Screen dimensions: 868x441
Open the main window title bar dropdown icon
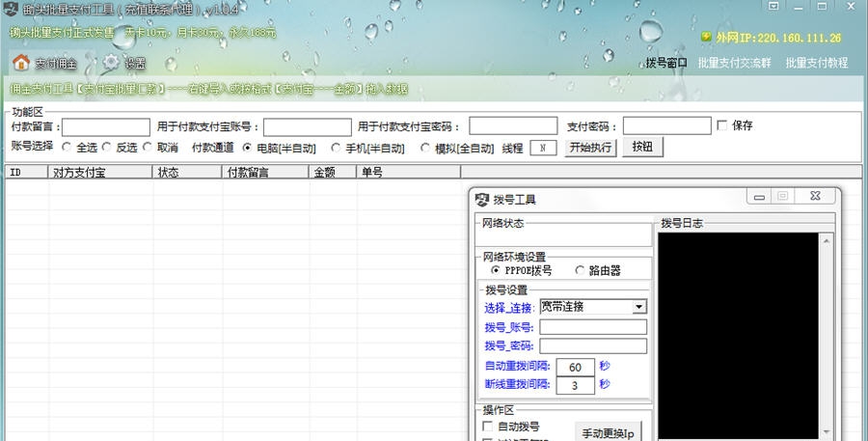[773, 6]
